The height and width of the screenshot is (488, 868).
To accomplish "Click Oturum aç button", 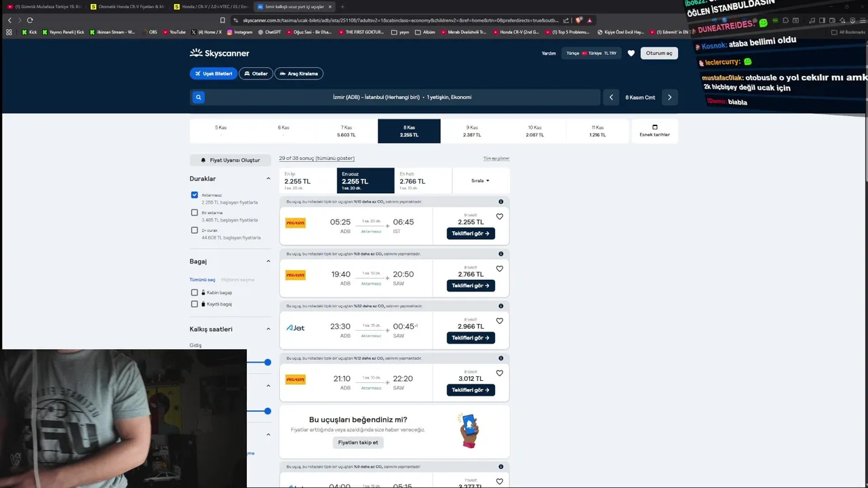I will [x=659, y=53].
